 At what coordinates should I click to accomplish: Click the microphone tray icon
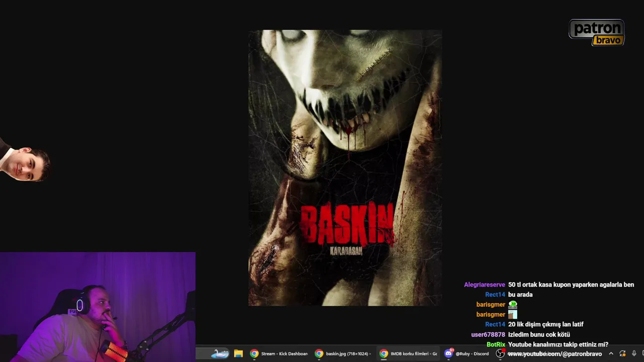tap(634, 353)
